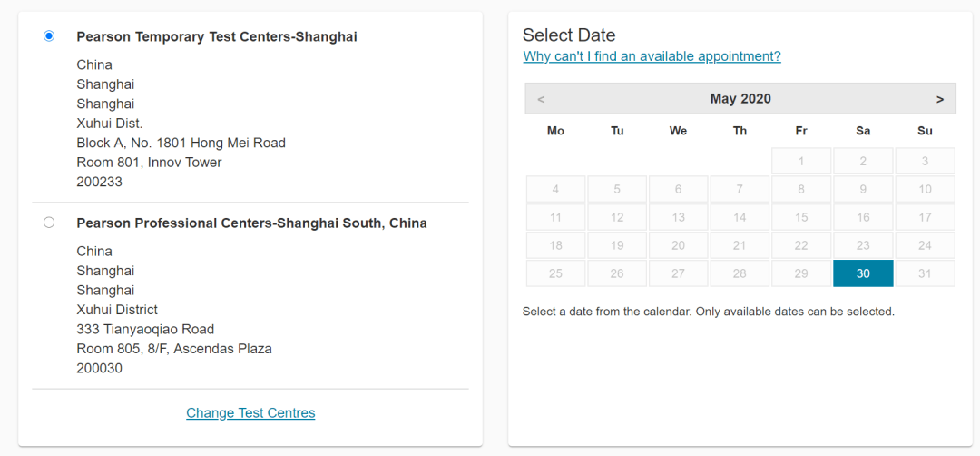The height and width of the screenshot is (456, 980).
Task: Click Pearson Temporary Test Centers-Shanghai label
Action: coord(217,37)
